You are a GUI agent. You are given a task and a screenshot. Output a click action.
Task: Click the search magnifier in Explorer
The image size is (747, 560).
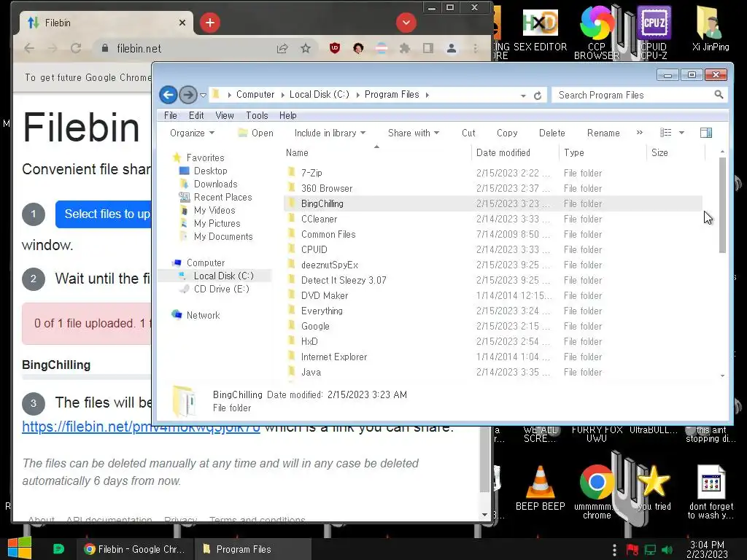point(719,95)
